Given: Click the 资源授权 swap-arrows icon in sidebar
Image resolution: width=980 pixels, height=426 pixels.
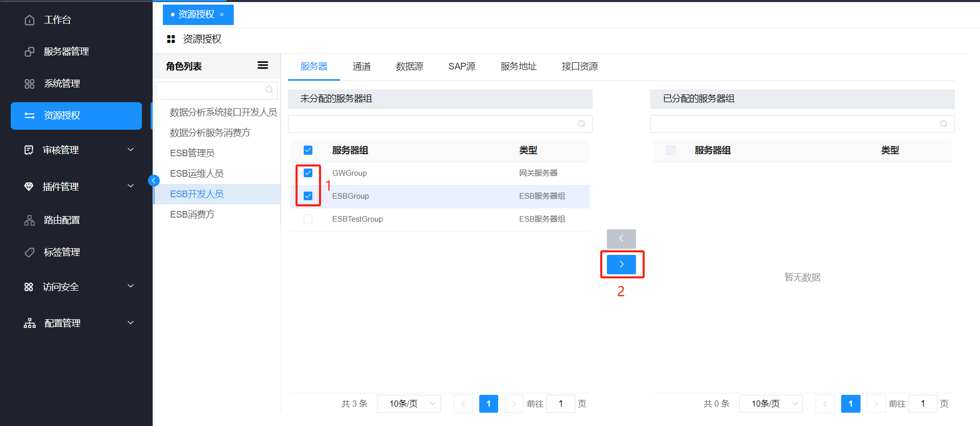Looking at the screenshot, I should [x=30, y=115].
